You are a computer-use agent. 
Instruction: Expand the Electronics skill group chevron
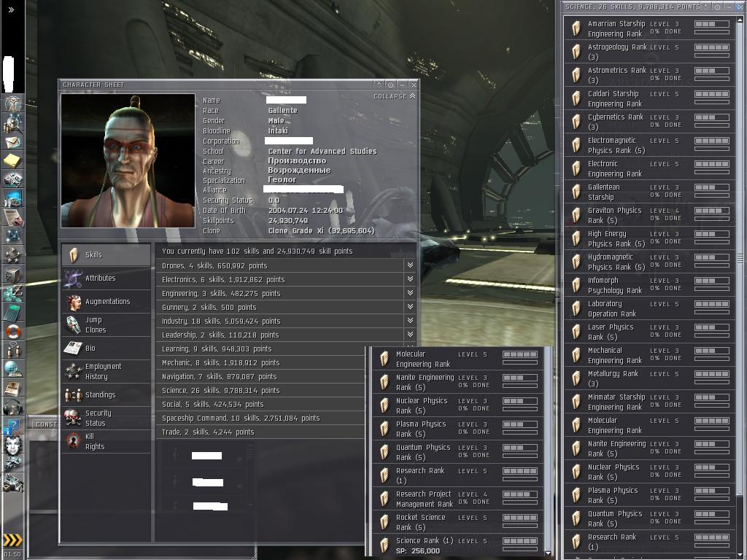pos(410,279)
